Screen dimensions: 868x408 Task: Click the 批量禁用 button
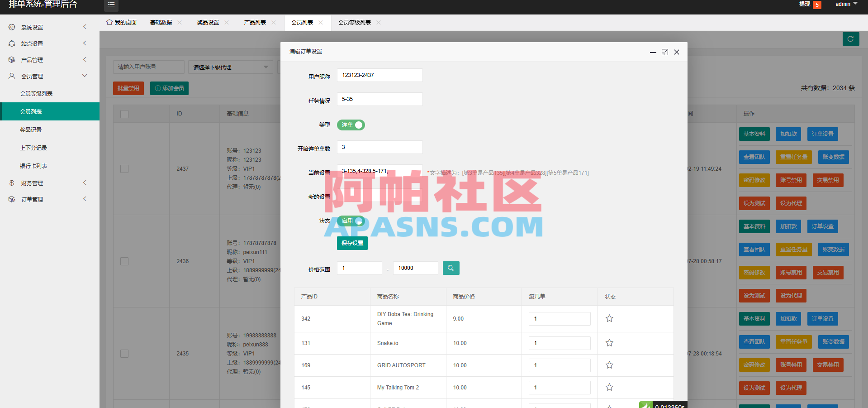128,88
